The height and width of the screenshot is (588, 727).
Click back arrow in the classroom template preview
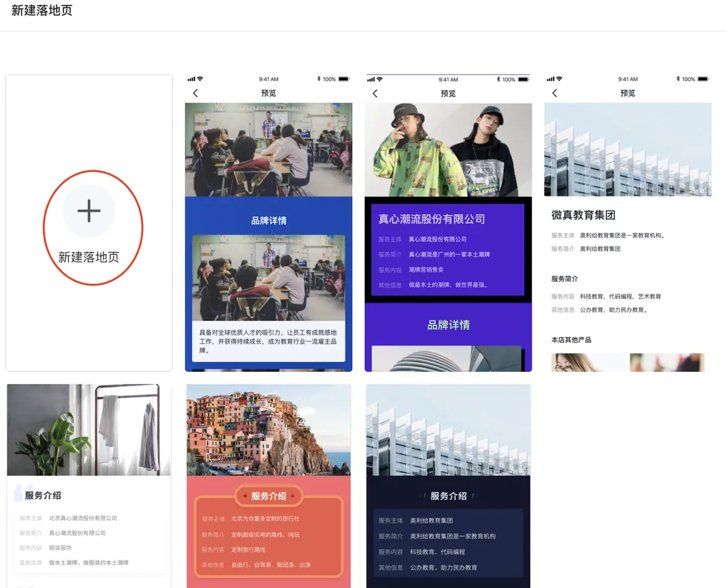pos(195,93)
